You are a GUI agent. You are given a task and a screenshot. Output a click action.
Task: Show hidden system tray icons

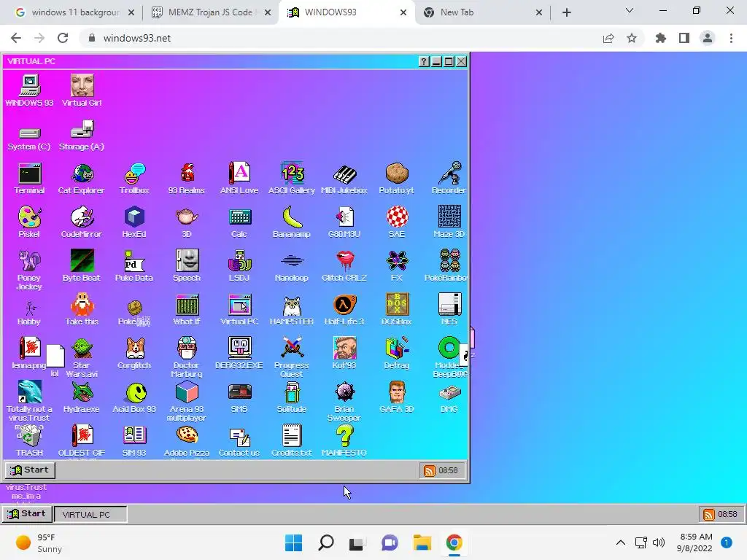coord(621,542)
